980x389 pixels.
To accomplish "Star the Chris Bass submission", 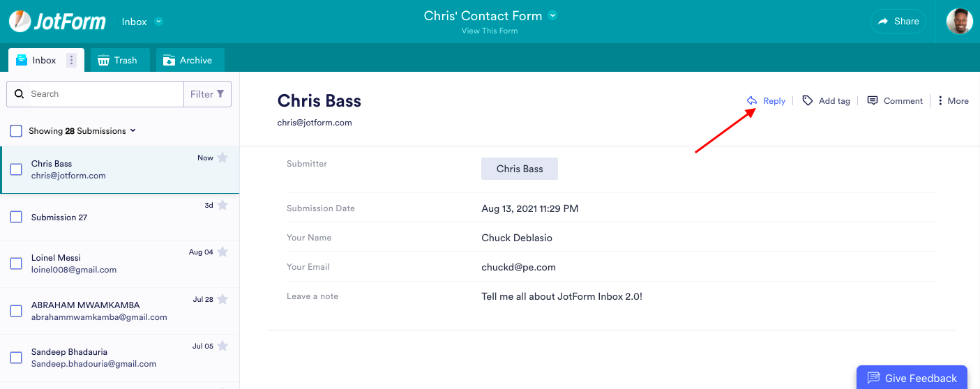I will [223, 158].
